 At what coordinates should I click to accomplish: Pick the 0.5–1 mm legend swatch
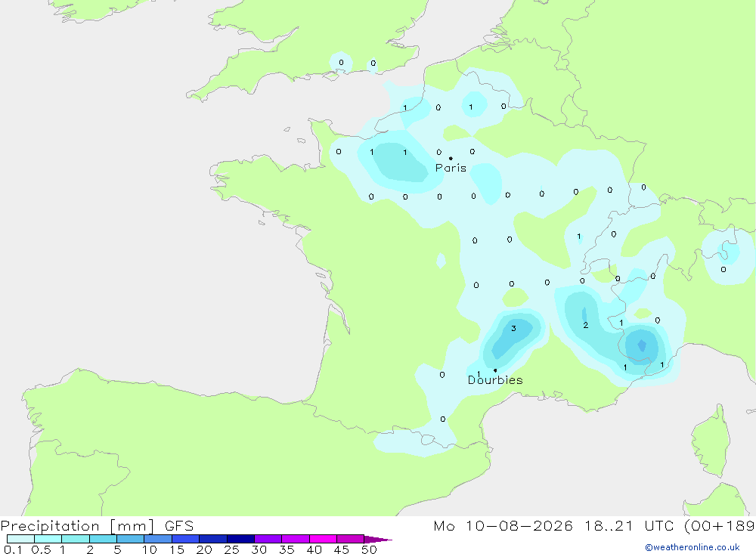click(x=48, y=539)
